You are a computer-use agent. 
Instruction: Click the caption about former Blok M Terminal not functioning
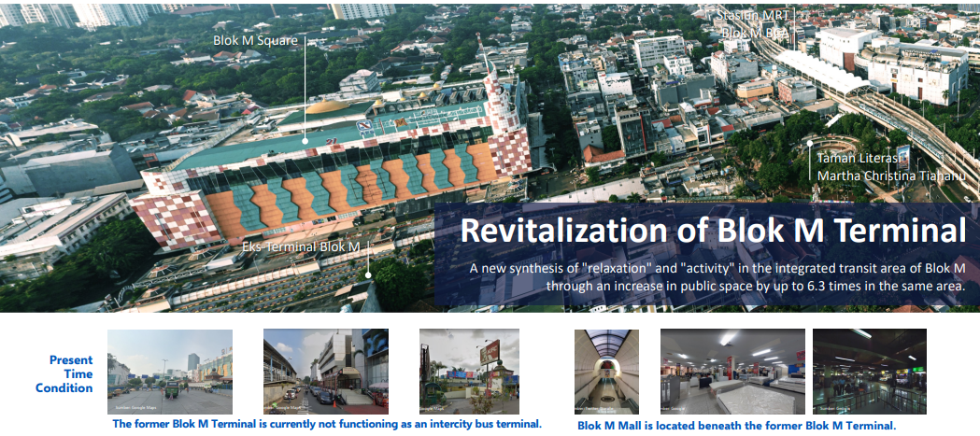coord(326,424)
